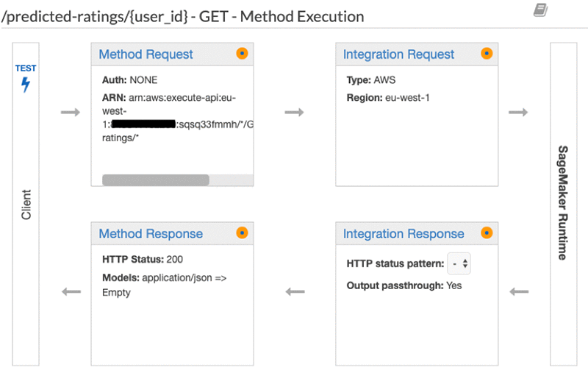This screenshot has height=373, width=588.
Task: Click the orange dot on Method Request
Action: click(243, 54)
